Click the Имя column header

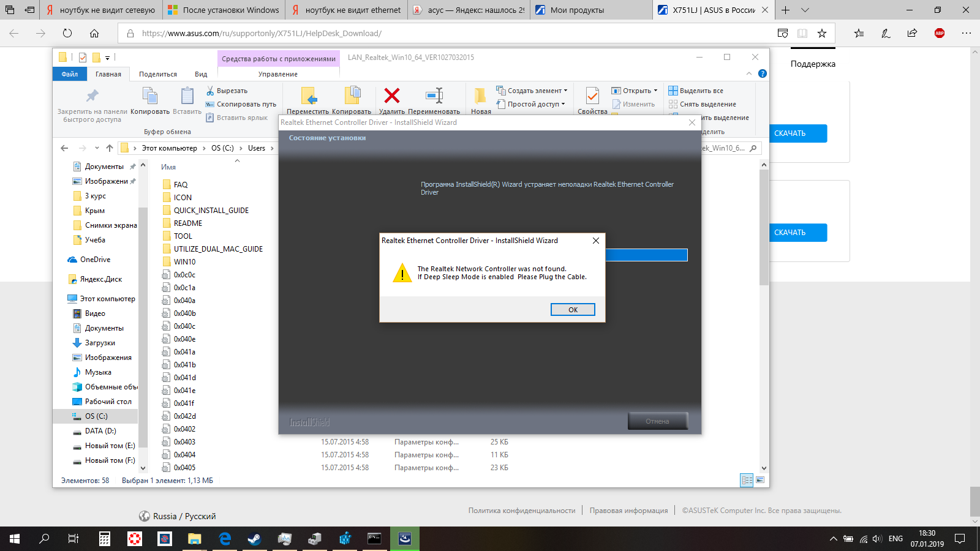click(x=168, y=167)
